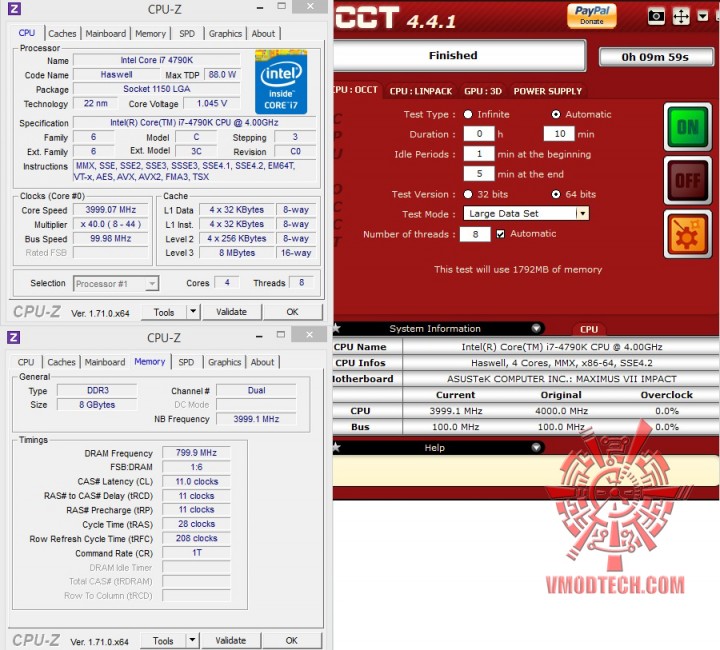Click the Intel Core i7 logo badge

[x=281, y=82]
